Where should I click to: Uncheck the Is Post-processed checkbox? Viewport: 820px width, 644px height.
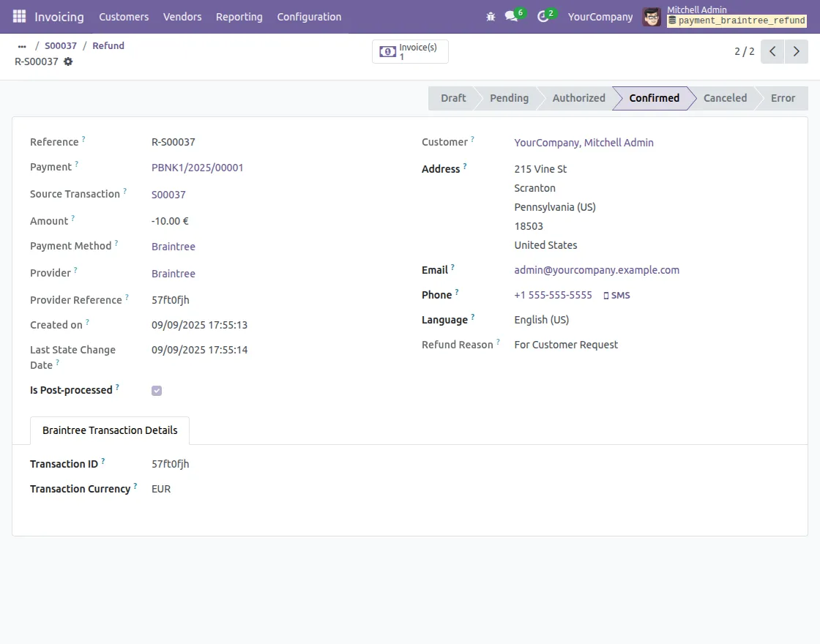click(157, 390)
